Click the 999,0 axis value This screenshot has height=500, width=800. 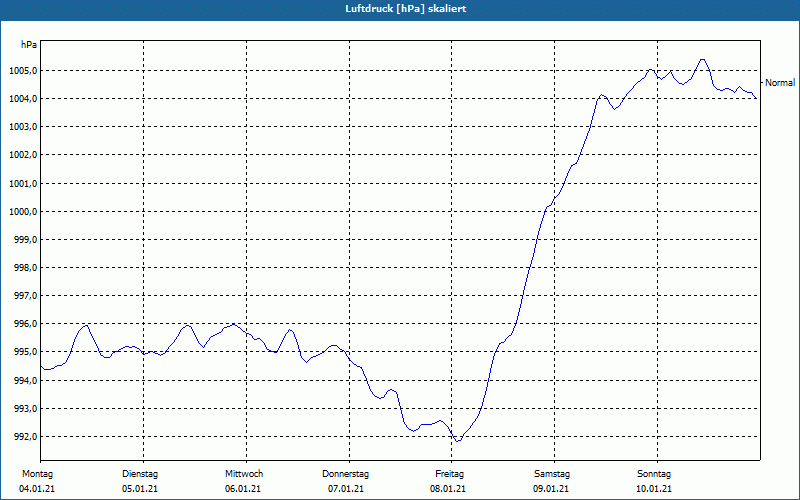coord(25,239)
